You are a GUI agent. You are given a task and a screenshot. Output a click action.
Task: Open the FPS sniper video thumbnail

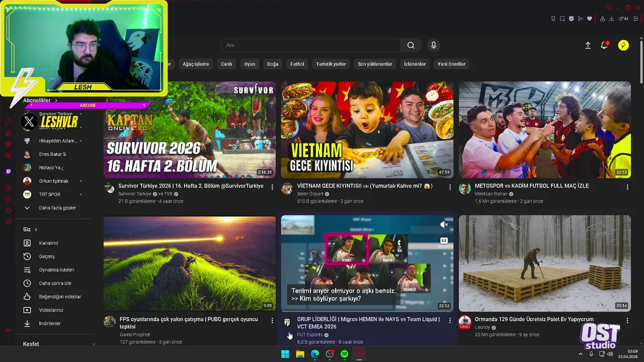(190, 263)
